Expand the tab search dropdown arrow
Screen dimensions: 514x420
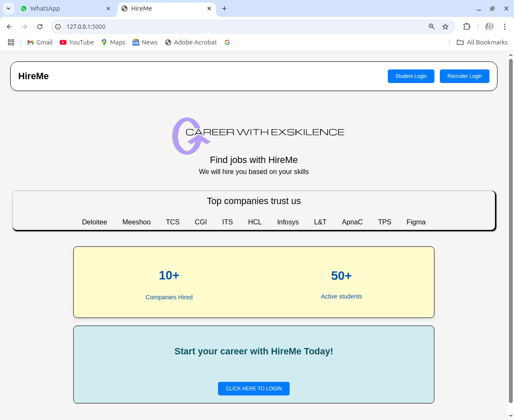pos(8,8)
